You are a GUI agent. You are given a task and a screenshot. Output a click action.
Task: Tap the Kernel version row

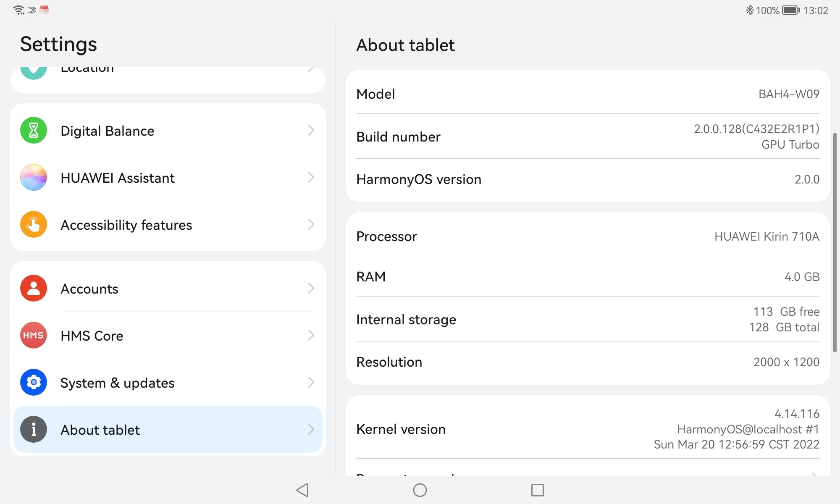(588, 429)
